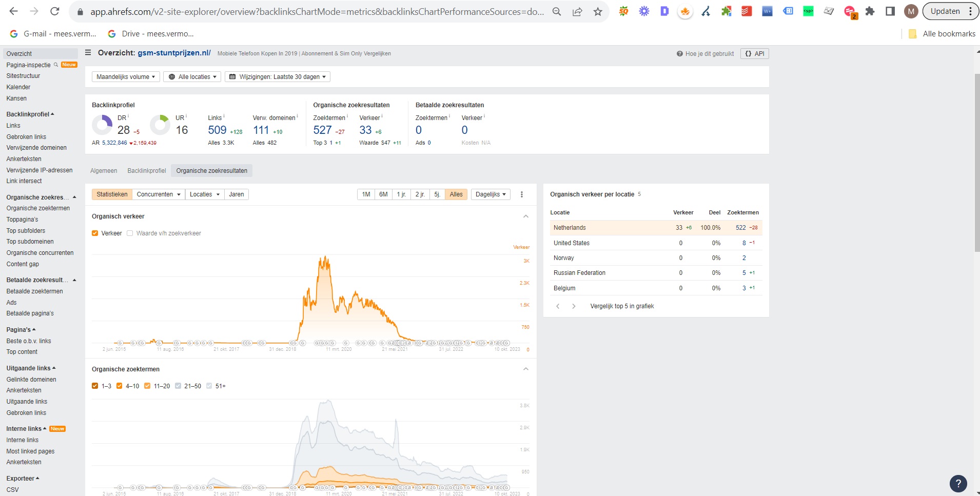This screenshot has width=980, height=496.
Task: Switch to the Backlinkprofiel tab
Action: click(147, 171)
